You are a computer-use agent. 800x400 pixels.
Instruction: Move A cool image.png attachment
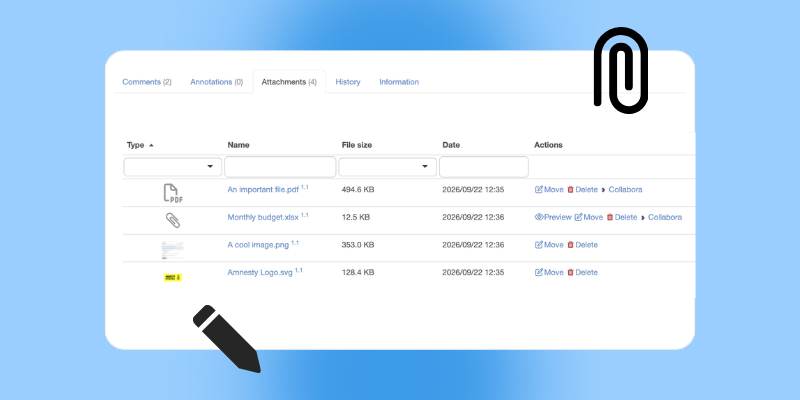pos(549,245)
